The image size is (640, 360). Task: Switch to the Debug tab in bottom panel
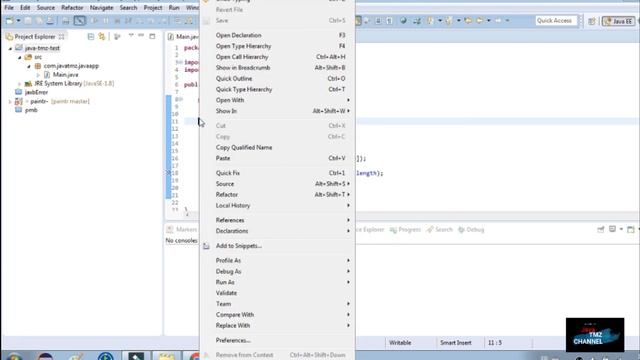tap(471, 230)
